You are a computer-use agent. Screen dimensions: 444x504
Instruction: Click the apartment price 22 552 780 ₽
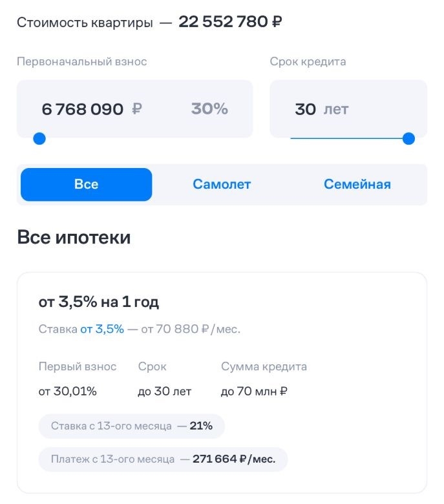230,22
